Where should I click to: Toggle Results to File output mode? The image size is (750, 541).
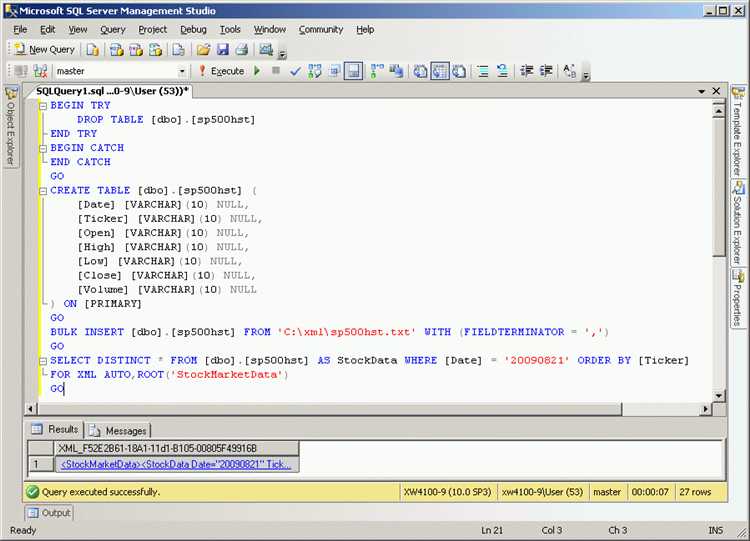458,71
